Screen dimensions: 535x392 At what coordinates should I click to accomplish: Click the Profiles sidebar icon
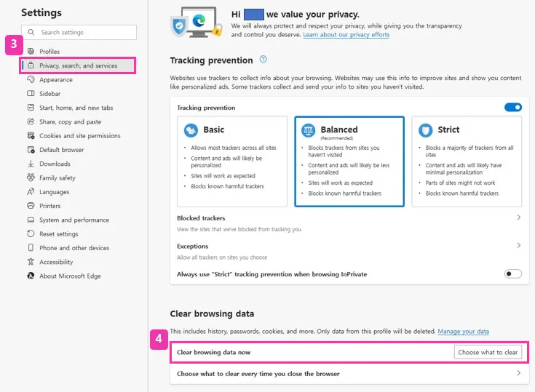(31, 52)
